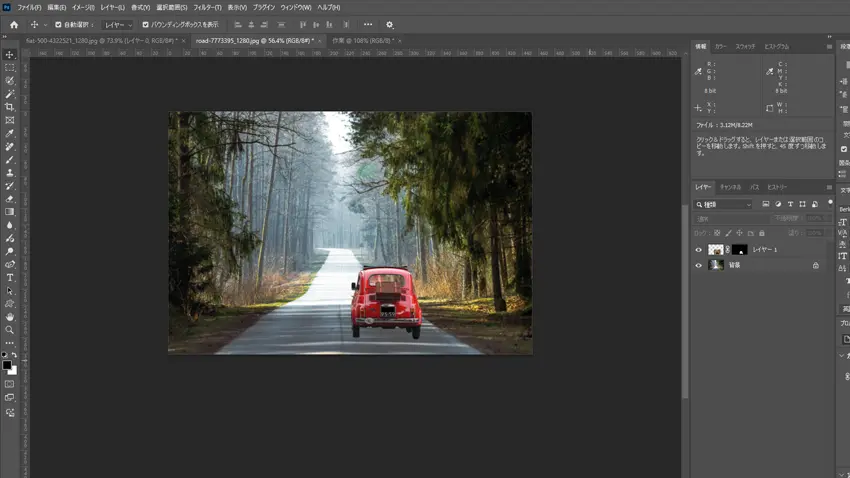Select the Zoom magnifier tool
This screenshot has height=478, width=850.
[x=10, y=329]
